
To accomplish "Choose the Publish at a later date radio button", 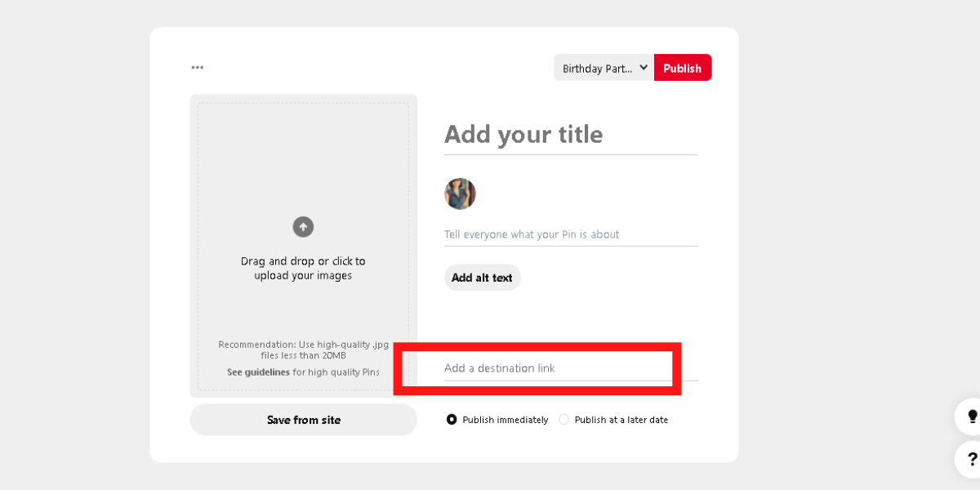I will [563, 420].
